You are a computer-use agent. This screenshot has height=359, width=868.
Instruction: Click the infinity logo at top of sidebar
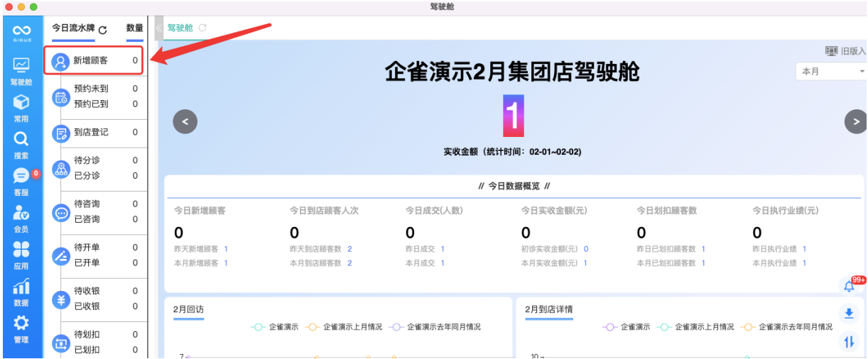(x=21, y=29)
